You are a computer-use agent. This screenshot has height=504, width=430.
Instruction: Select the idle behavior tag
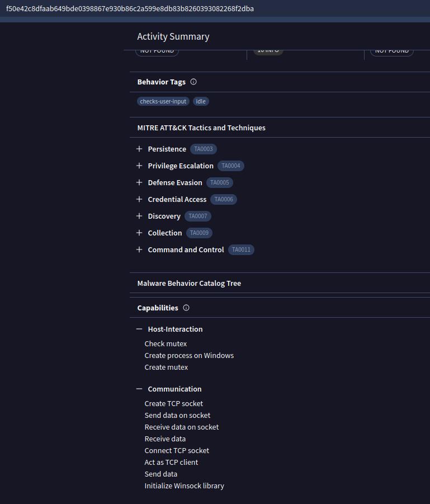201,101
